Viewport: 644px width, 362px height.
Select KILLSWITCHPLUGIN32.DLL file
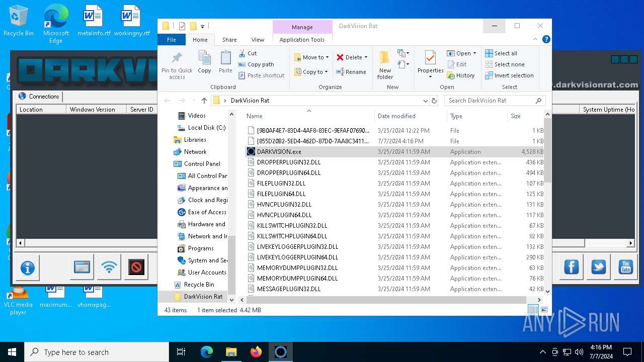394,226
